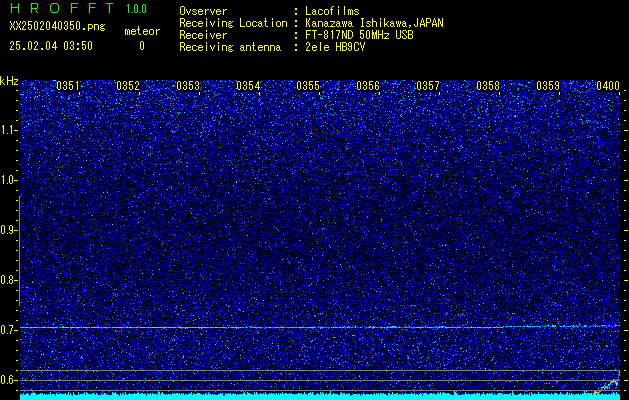Click the 1.0 kHz axis label
Viewport: 629px width, 400px height.
coord(9,180)
